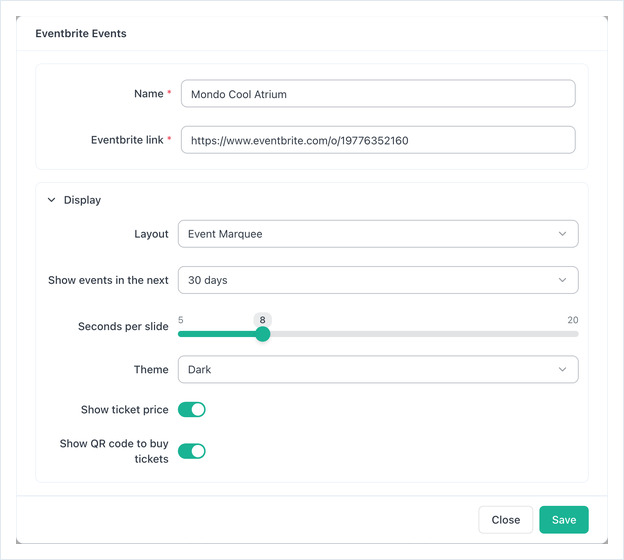Click the Name input field
Viewport: 624px width, 560px height.
tap(378, 94)
